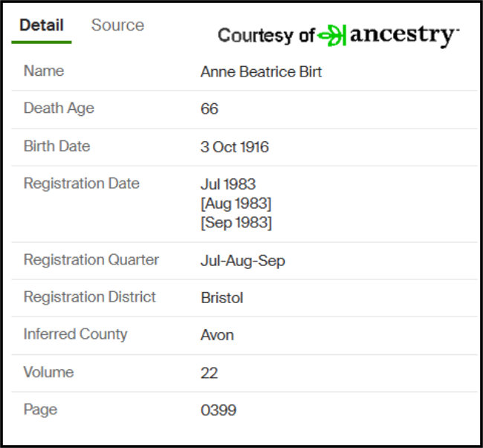Select the name Anne Beatrice Birt
483x448 pixels.
[262, 72]
